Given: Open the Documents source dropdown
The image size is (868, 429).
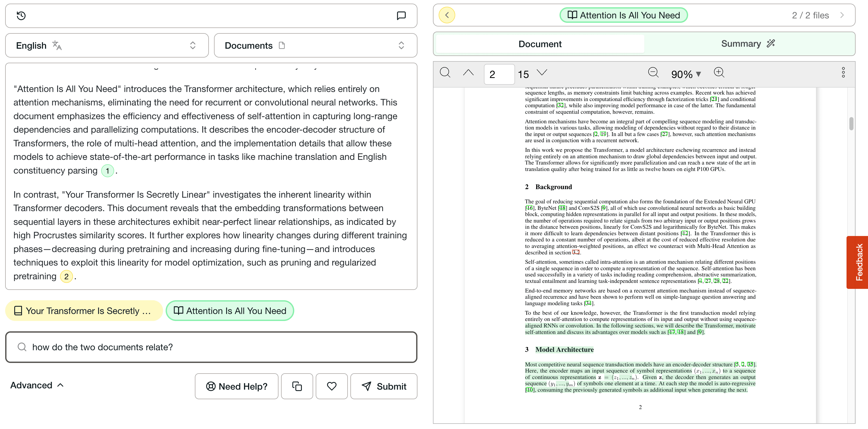Looking at the screenshot, I should (x=315, y=46).
